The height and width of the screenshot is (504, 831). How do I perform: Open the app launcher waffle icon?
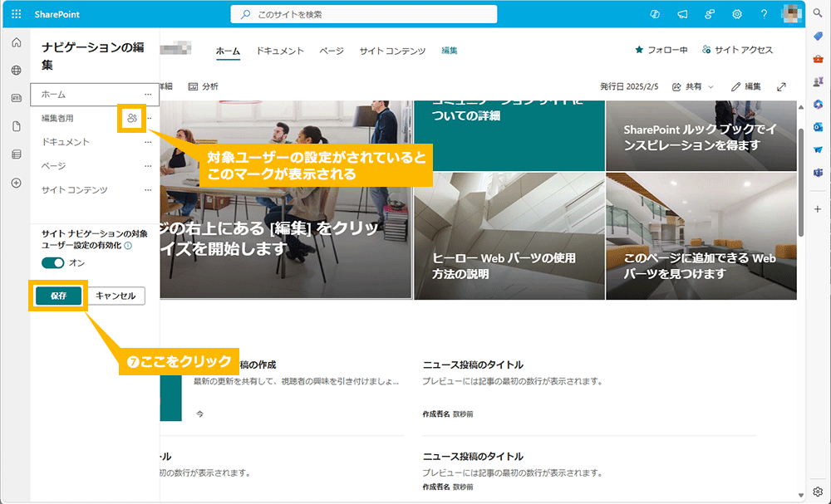(x=17, y=14)
